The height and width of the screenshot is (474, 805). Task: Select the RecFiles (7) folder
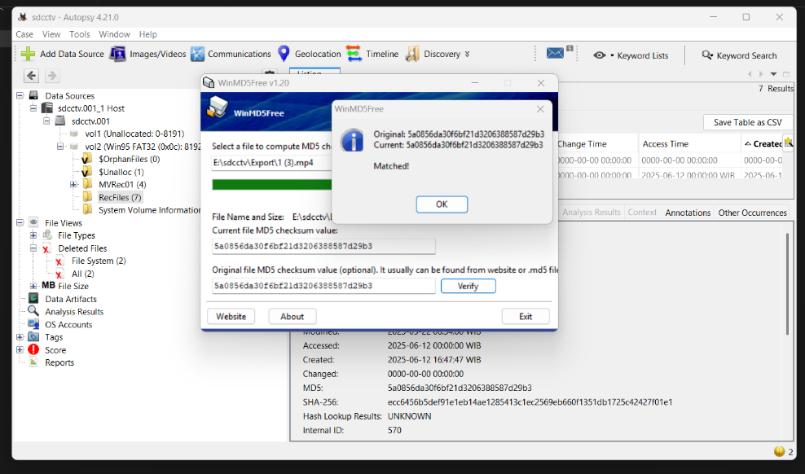120,197
